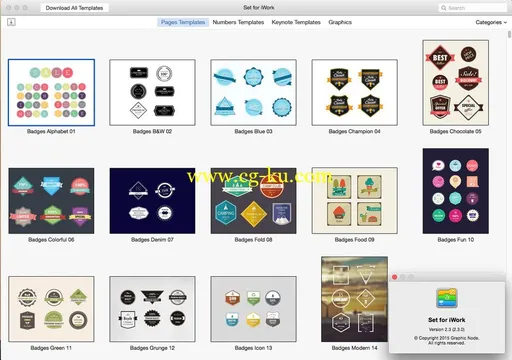Click the info icon below the toolbar
The height and width of the screenshot is (360, 512).
11,22
